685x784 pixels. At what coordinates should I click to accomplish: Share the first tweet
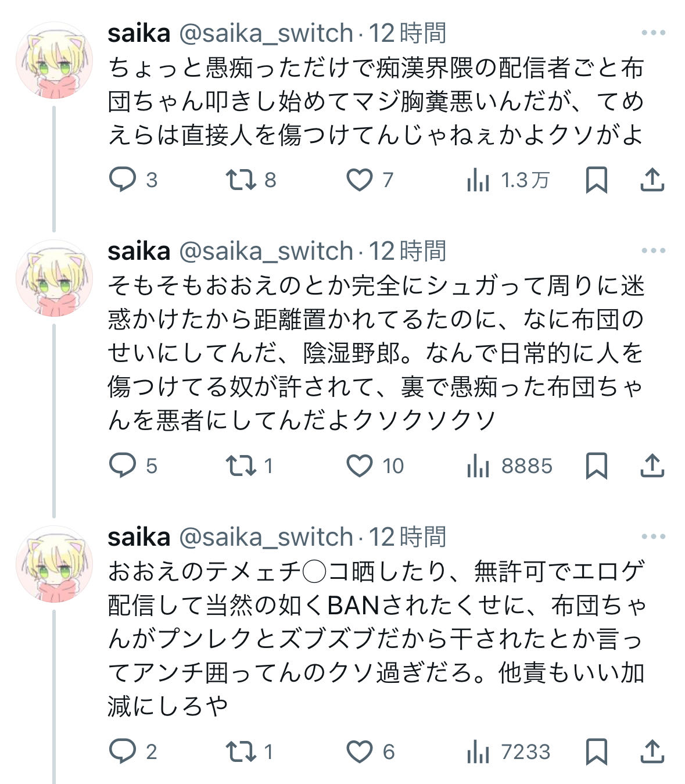(x=652, y=180)
